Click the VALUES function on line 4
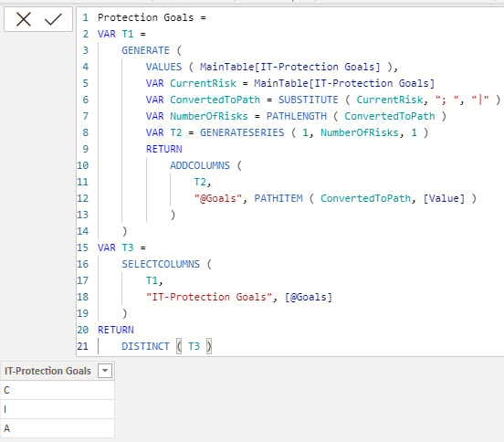The image size is (504, 442). (x=163, y=67)
